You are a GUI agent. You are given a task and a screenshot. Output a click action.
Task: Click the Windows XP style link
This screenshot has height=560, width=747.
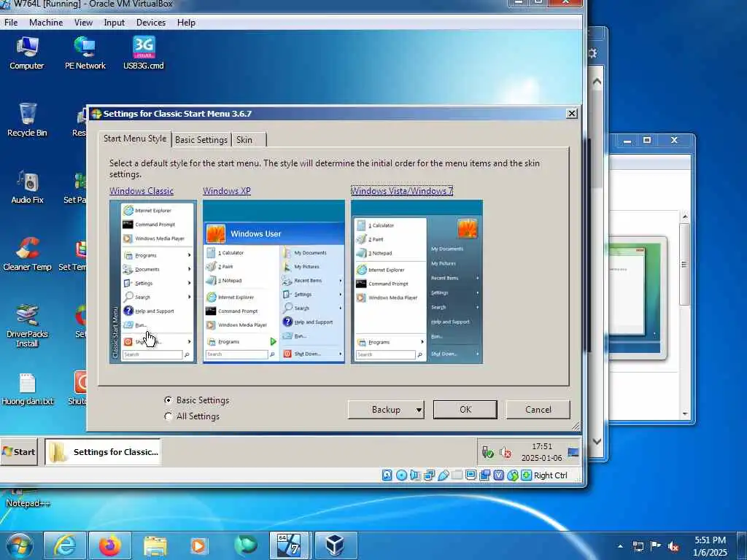(227, 191)
